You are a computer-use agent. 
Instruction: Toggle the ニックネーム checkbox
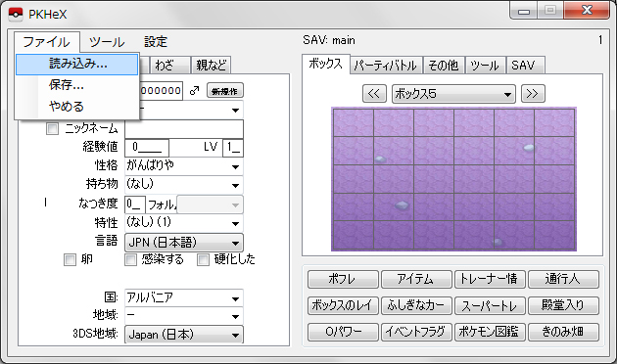coord(52,128)
